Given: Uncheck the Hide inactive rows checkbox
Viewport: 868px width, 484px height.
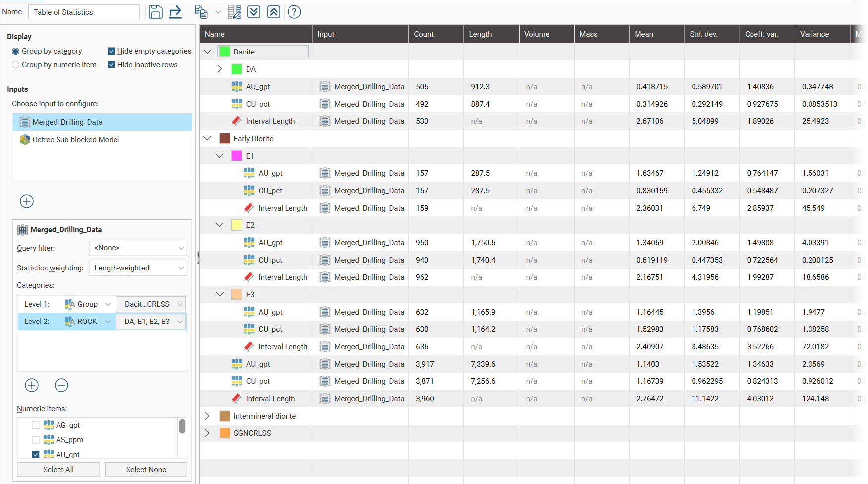Looking at the screenshot, I should tap(112, 65).
